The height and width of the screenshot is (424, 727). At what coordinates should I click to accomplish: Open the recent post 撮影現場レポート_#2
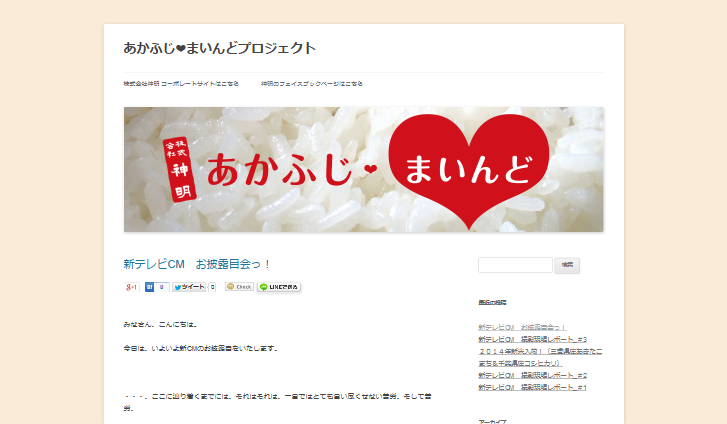point(533,375)
